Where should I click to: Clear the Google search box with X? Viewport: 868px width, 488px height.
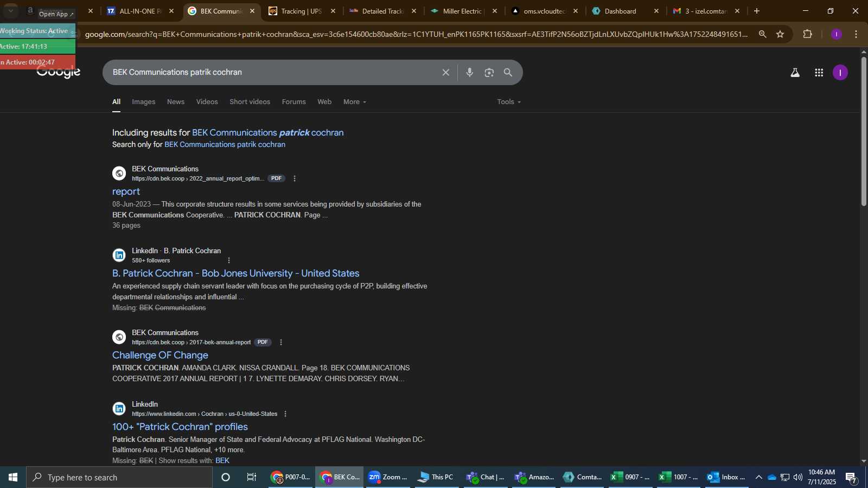pos(445,73)
